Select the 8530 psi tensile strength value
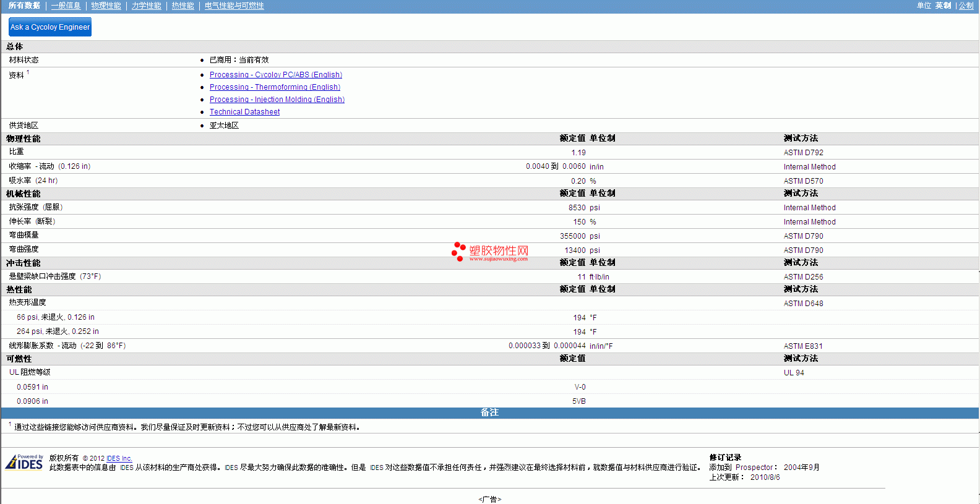The width and height of the screenshot is (980, 504). (x=584, y=208)
